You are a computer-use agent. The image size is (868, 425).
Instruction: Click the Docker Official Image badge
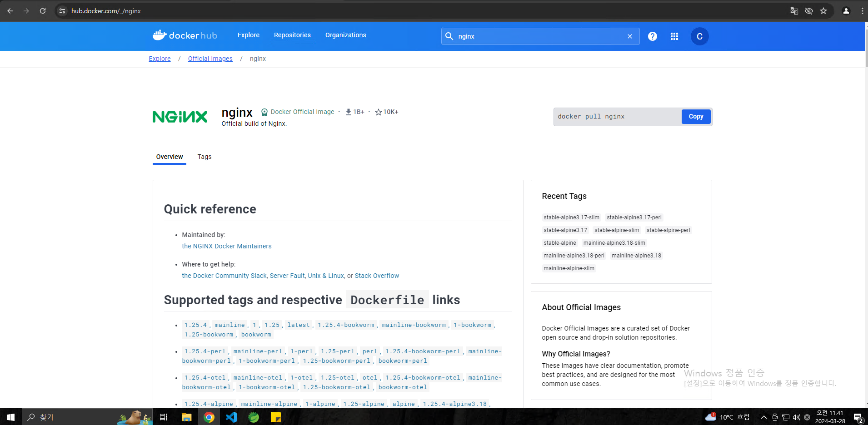298,112
